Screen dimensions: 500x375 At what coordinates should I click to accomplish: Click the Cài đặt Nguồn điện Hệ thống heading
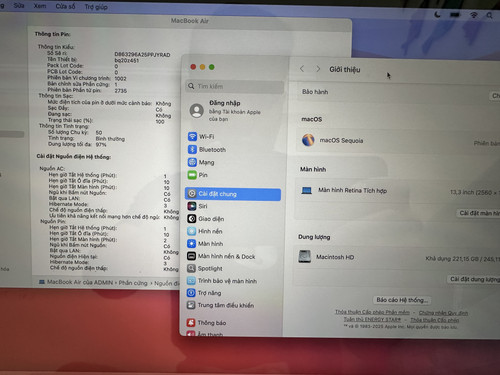(x=74, y=156)
